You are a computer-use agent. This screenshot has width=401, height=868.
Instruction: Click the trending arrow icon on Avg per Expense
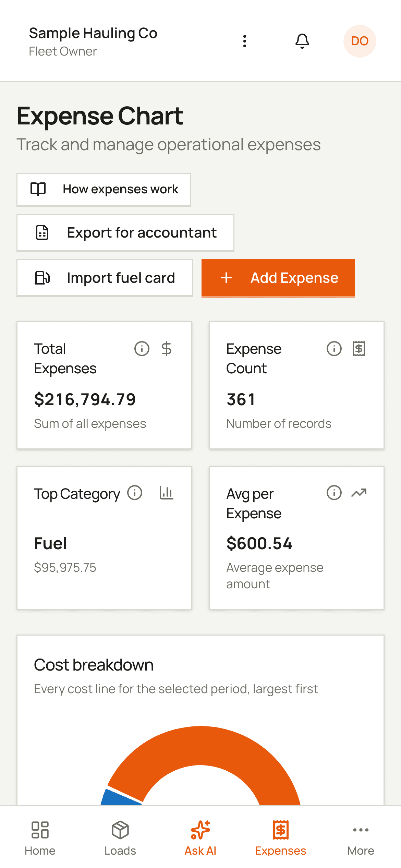[x=359, y=493]
